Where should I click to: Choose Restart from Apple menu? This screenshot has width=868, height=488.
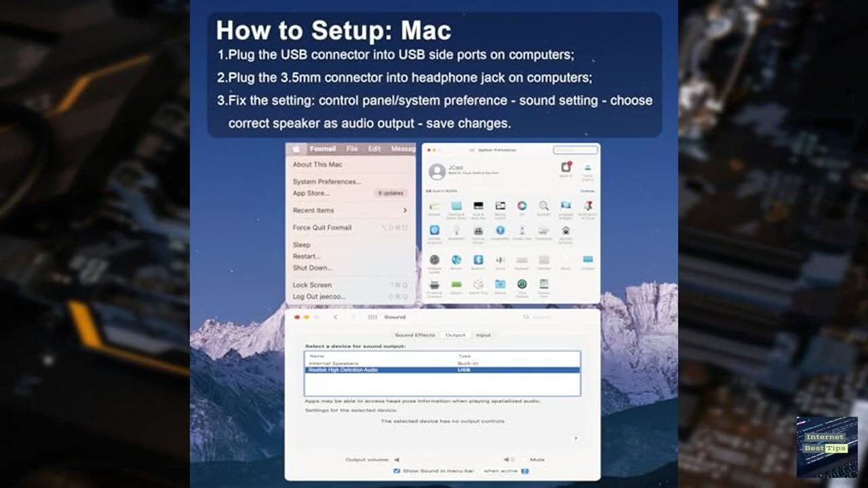(x=307, y=256)
